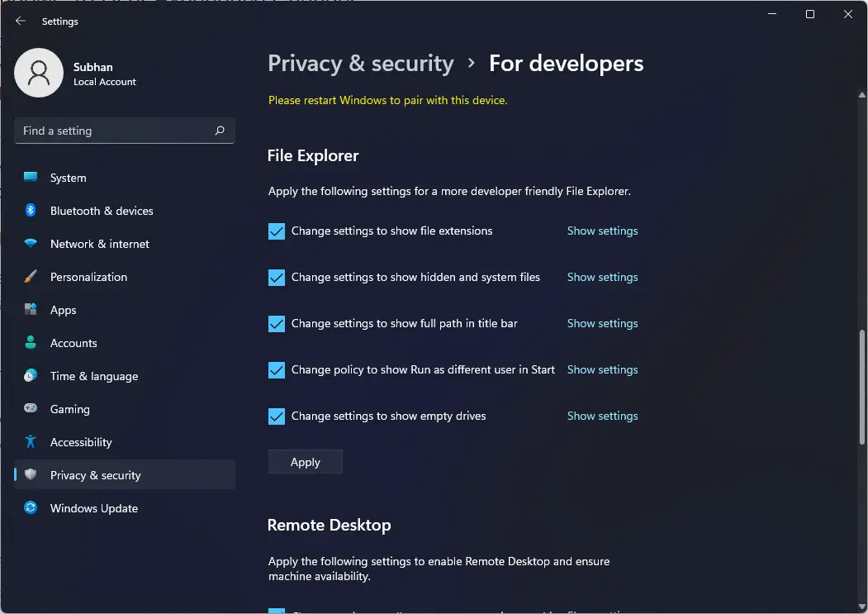Image resolution: width=868 pixels, height=614 pixels.
Task: Click Show settings for full path in title bar
Action: pos(602,323)
